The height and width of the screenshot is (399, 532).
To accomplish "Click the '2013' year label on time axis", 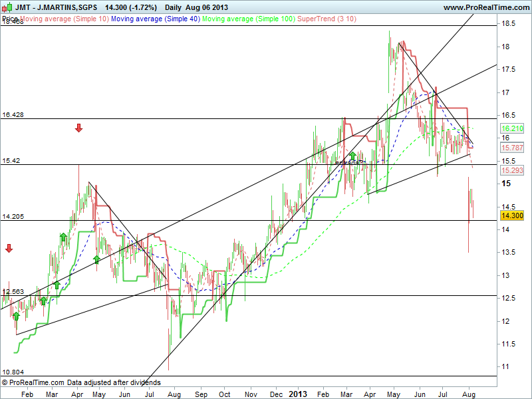I will (x=298, y=394).
